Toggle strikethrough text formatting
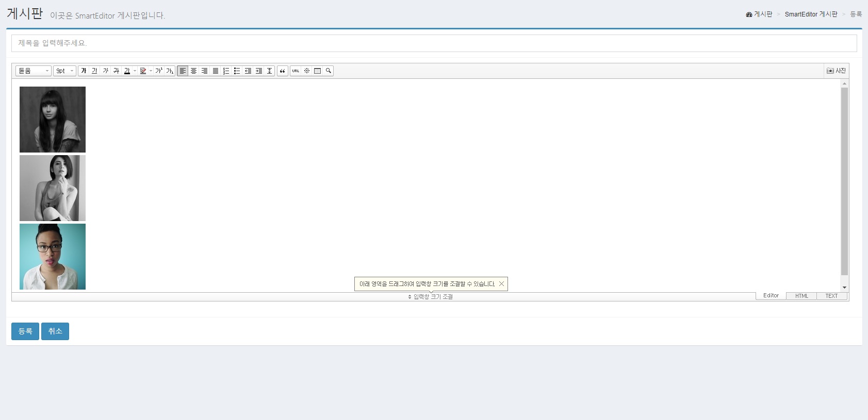The height and width of the screenshot is (420, 868). [x=116, y=71]
